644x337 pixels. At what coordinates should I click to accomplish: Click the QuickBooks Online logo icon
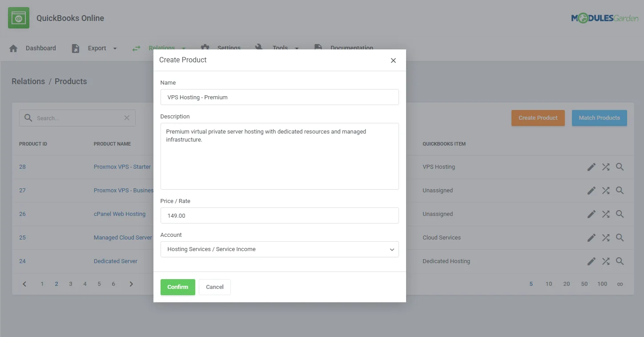pos(19,18)
